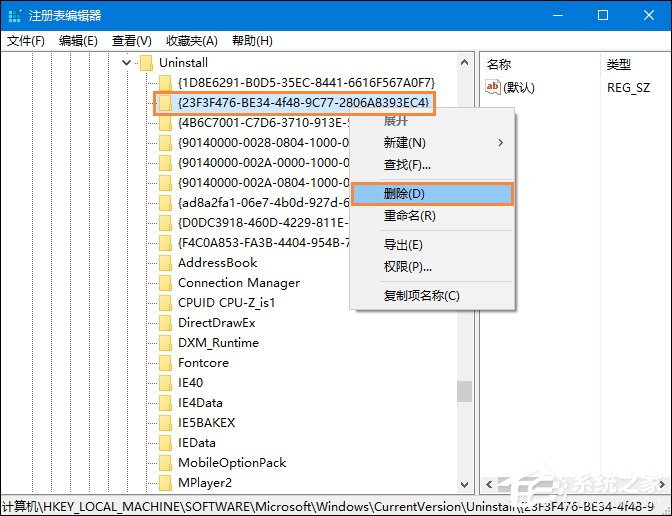Select the Connection Manager key name
Screen dimensions: 672x516
click(x=239, y=282)
